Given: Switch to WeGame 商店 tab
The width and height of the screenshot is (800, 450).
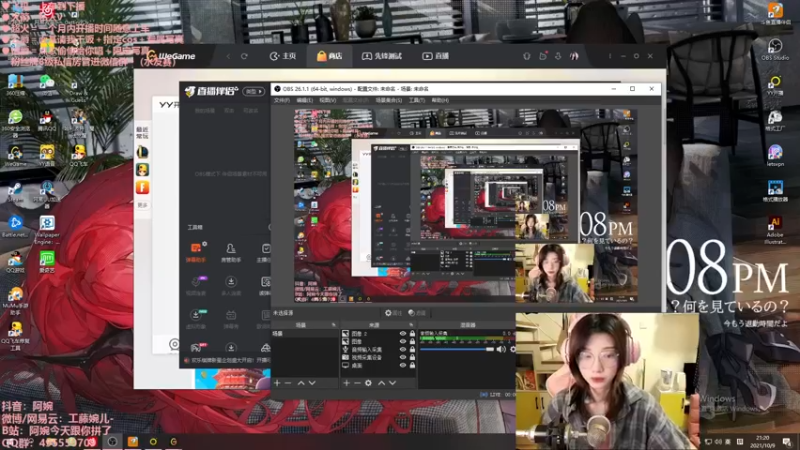Looking at the screenshot, I should pyautogui.click(x=330, y=56).
